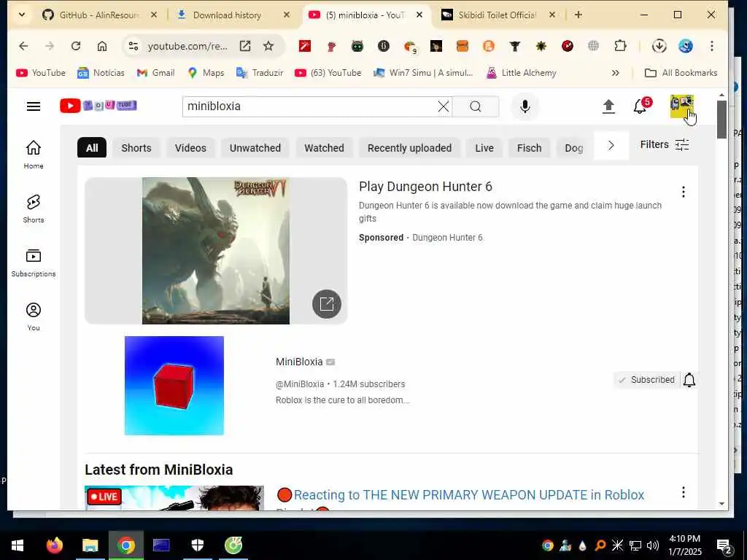Image resolution: width=747 pixels, height=560 pixels.
Task: Open MiniBloxia channel avatar
Action: (174, 386)
